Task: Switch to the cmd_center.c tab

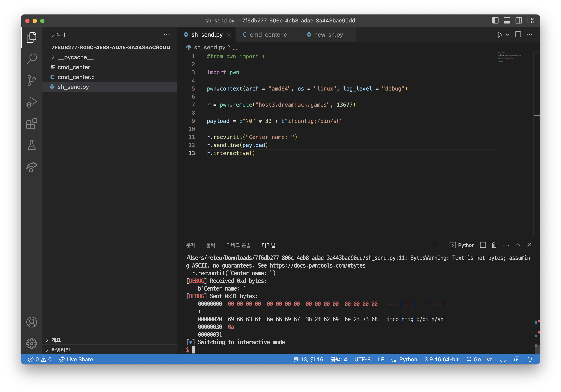Action: pos(268,35)
